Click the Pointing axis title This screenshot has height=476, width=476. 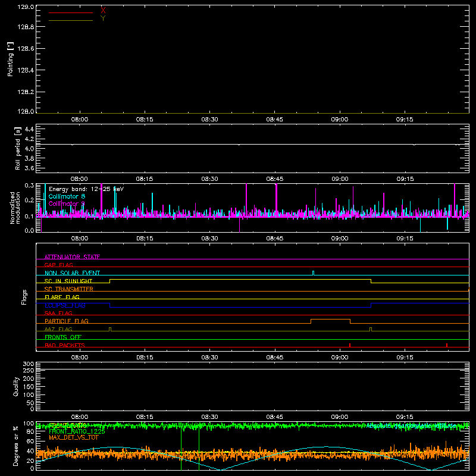click(10, 59)
